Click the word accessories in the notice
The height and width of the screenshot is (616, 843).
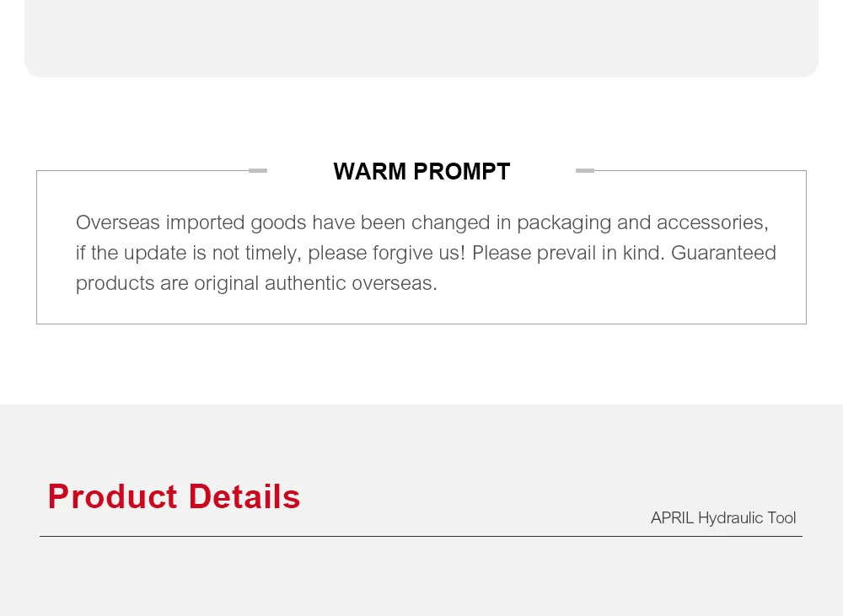(x=712, y=222)
